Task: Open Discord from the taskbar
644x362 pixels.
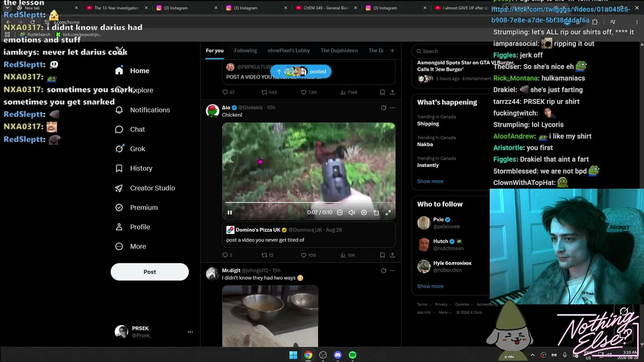Action: click(x=338, y=355)
